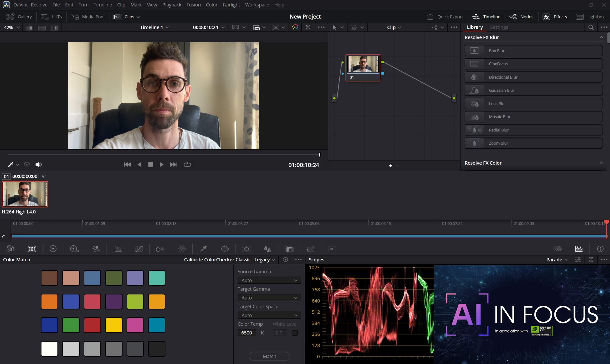Open the RGB Mixer palette
This screenshot has width=610, height=364.
coord(96,249)
